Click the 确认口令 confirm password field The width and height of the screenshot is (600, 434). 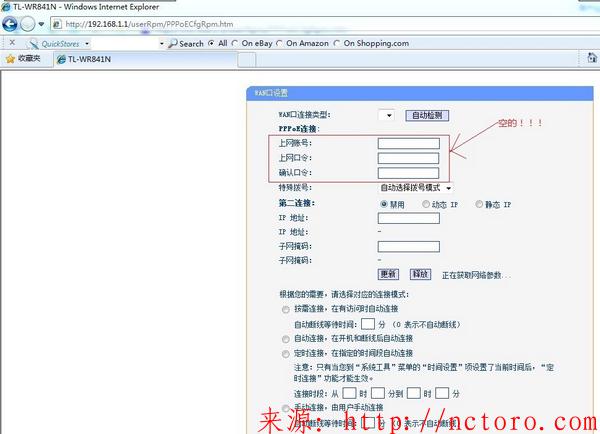pos(409,173)
